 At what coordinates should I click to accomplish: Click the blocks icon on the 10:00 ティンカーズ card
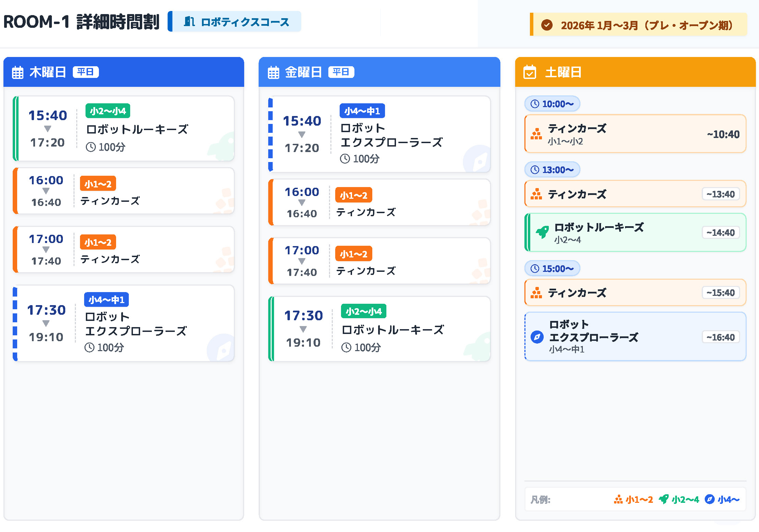click(536, 134)
